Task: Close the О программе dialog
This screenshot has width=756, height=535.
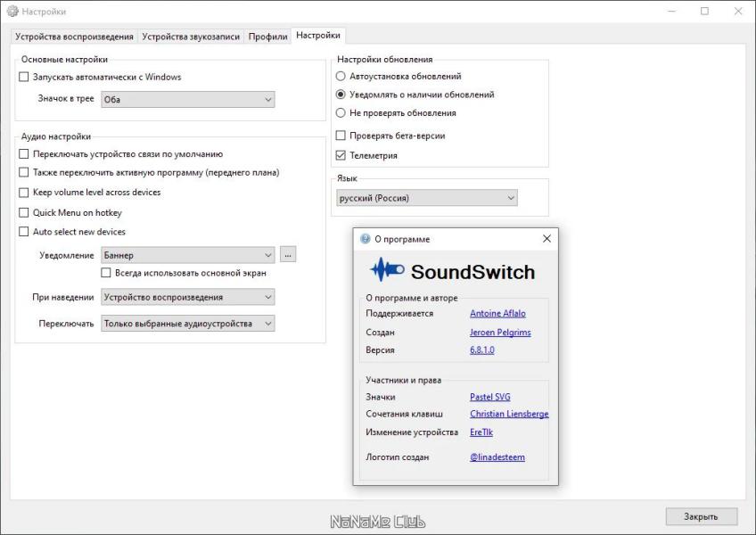Action: pos(546,239)
